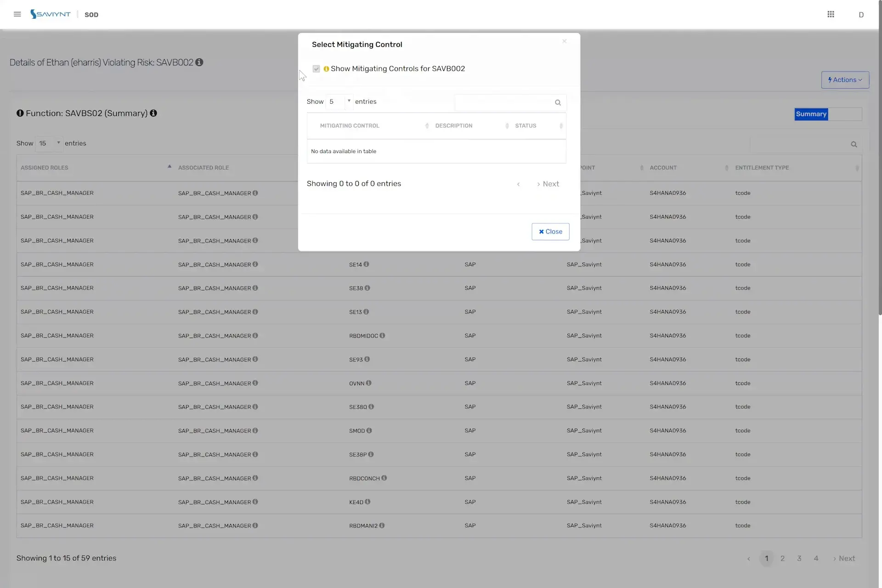Select the Summary tab
The height and width of the screenshot is (588, 882).
(x=811, y=114)
